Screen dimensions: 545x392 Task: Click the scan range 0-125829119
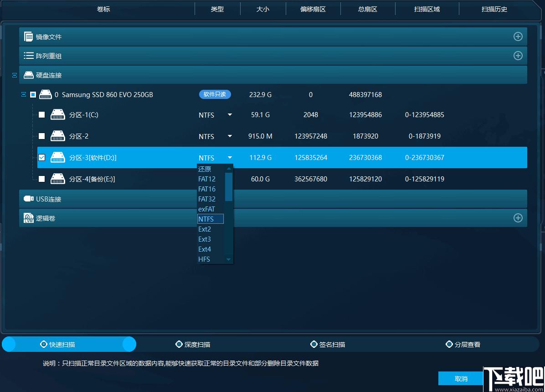point(424,179)
